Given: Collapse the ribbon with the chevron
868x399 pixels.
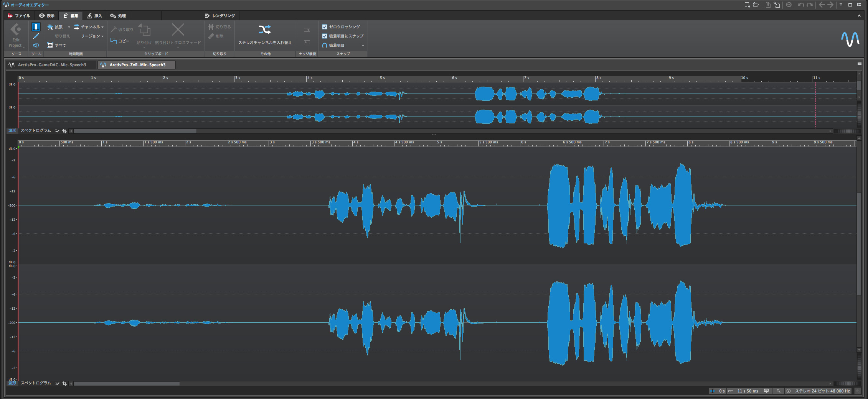Looking at the screenshot, I should click(859, 16).
